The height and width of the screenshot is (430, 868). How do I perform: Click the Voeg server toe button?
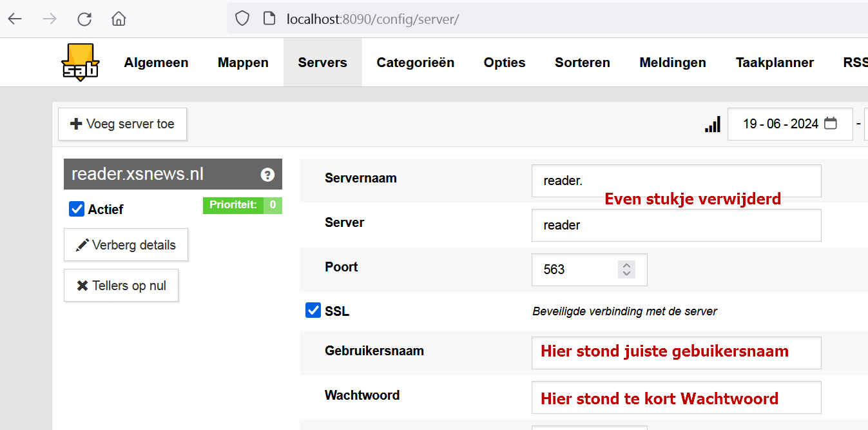pyautogui.click(x=122, y=124)
